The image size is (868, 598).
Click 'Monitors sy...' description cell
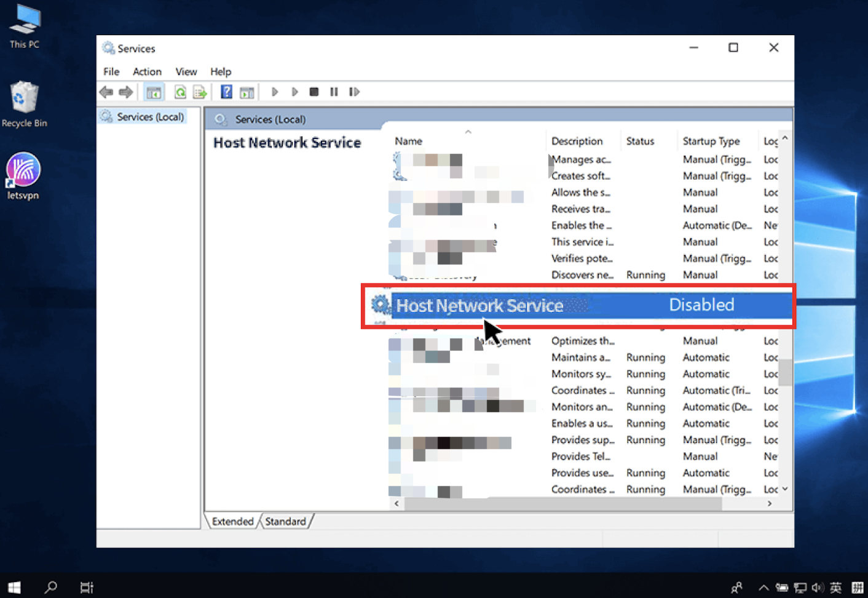click(x=582, y=374)
